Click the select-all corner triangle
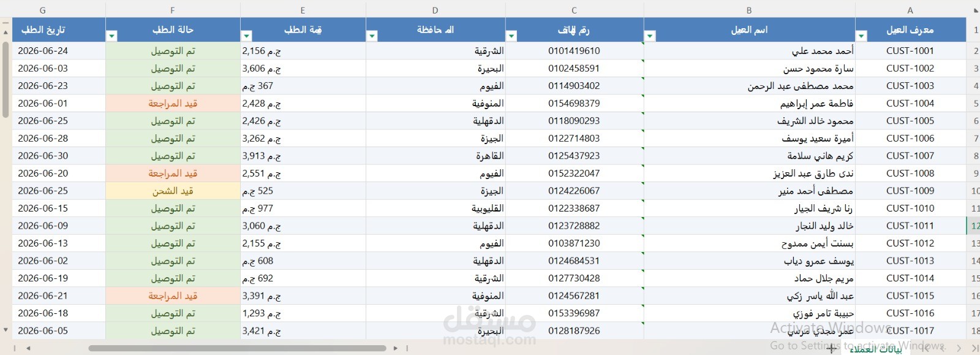980x355 pixels. [975, 10]
